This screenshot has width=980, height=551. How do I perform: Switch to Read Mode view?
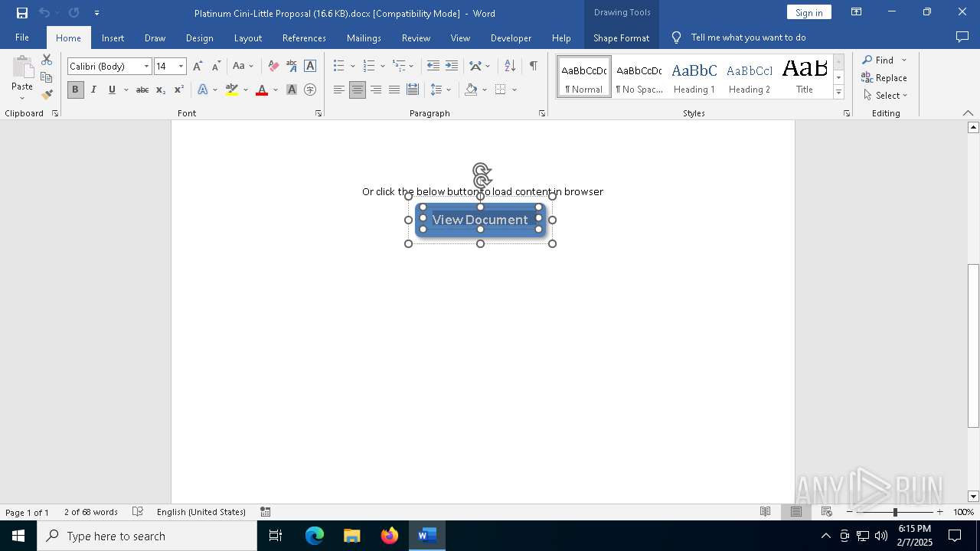765,512
